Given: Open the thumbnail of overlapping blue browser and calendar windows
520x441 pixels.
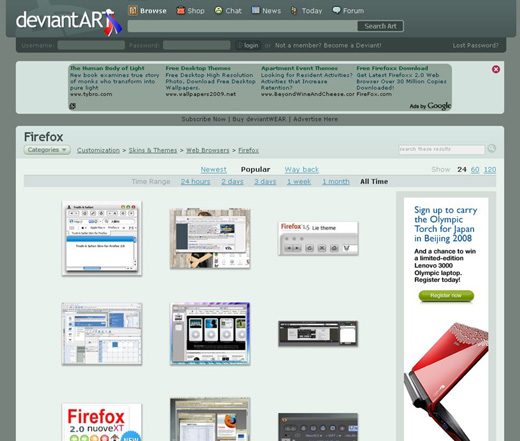Looking at the screenshot, I should 102,334.
